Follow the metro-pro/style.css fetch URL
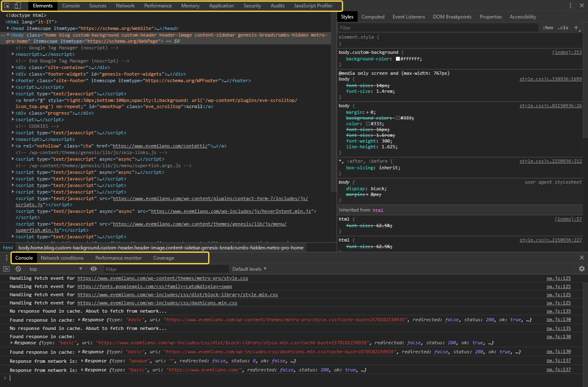Screen dimensions: 588x387 point(163,278)
